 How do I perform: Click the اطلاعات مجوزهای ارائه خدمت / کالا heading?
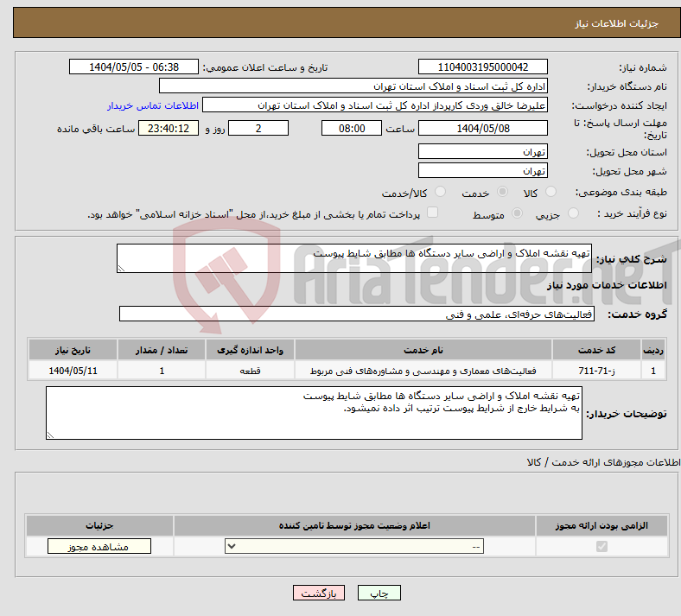point(604,463)
